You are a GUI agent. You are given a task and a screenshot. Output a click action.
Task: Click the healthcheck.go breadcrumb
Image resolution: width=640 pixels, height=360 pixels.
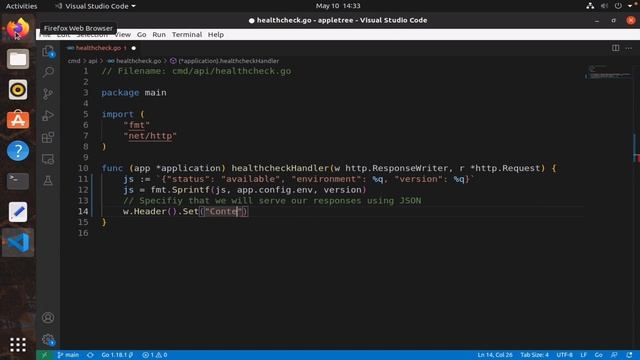(134, 61)
